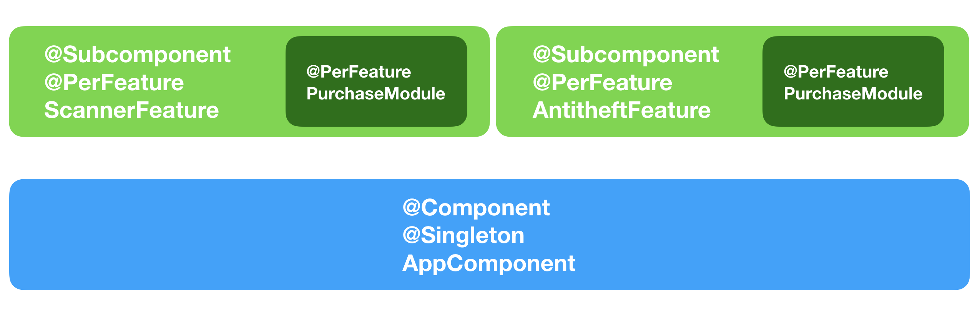Image resolution: width=980 pixels, height=314 pixels.
Task: Click @PerFeature line above AntitheftFeature
Action: (x=602, y=82)
